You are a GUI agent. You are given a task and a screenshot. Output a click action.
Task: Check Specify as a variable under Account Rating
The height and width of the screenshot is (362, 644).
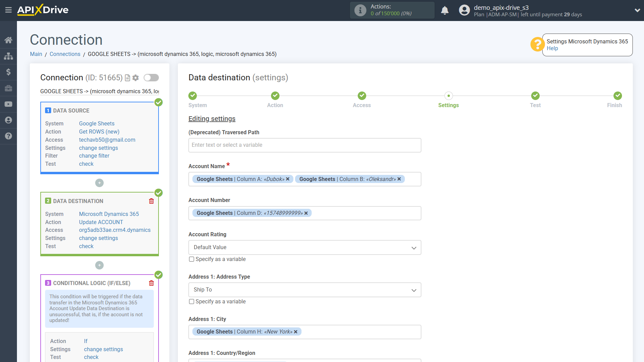191,259
